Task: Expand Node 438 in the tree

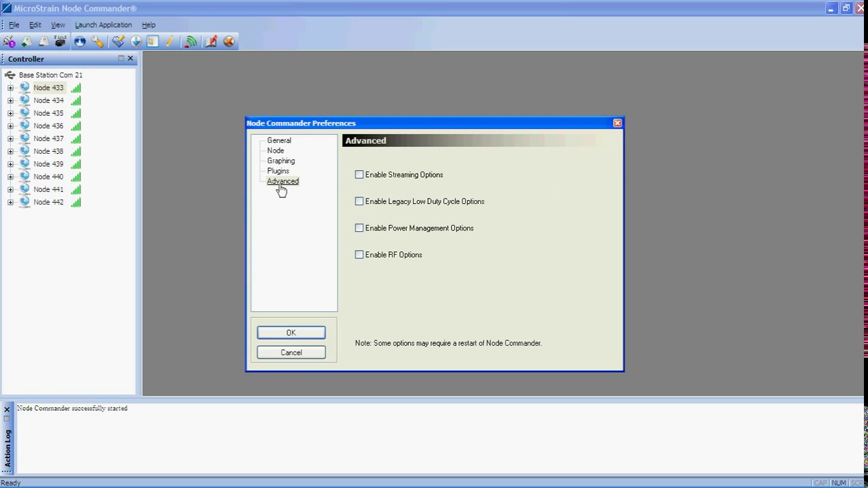Action: [x=10, y=151]
